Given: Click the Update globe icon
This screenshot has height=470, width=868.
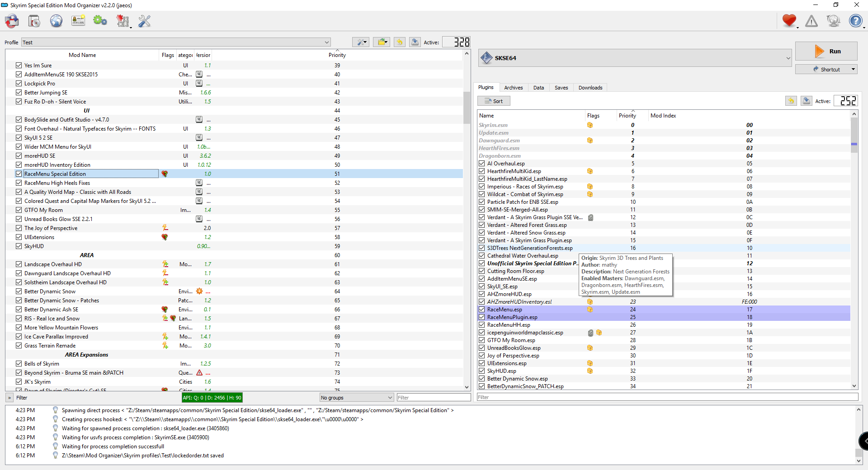Looking at the screenshot, I should click(833, 21).
